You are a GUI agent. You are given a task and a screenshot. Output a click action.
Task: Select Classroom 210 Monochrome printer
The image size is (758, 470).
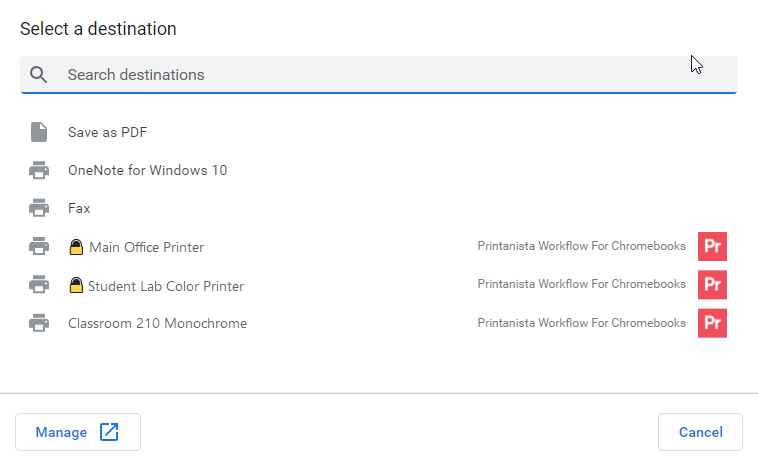(157, 323)
